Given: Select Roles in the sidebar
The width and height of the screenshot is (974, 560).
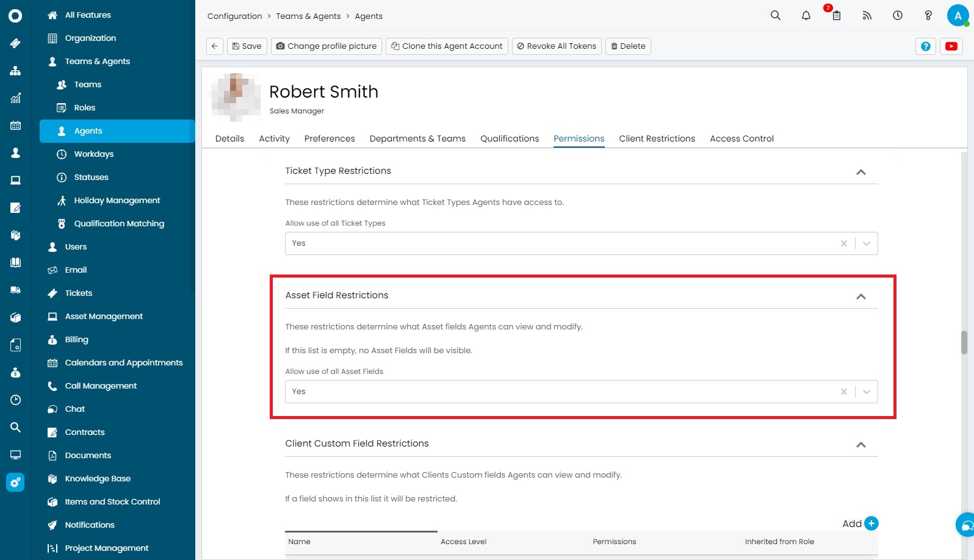Looking at the screenshot, I should (x=85, y=108).
